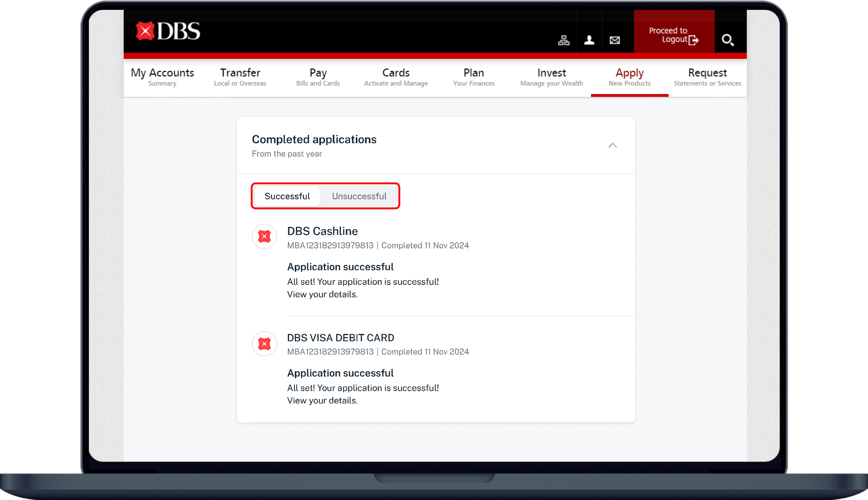Open the mail inbox envelope icon
This screenshot has height=500, width=868.
(615, 40)
